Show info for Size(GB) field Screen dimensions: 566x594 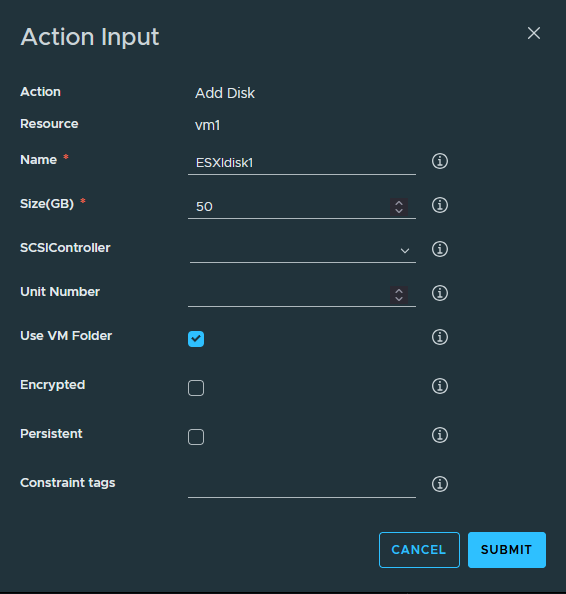click(440, 205)
